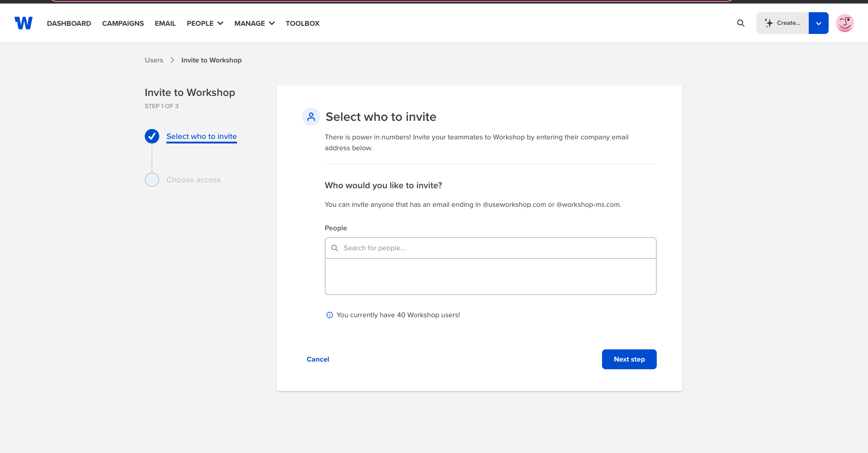The height and width of the screenshot is (453, 868).
Task: Click the breadcrumb chevron separator after Users
Action: [172, 60]
